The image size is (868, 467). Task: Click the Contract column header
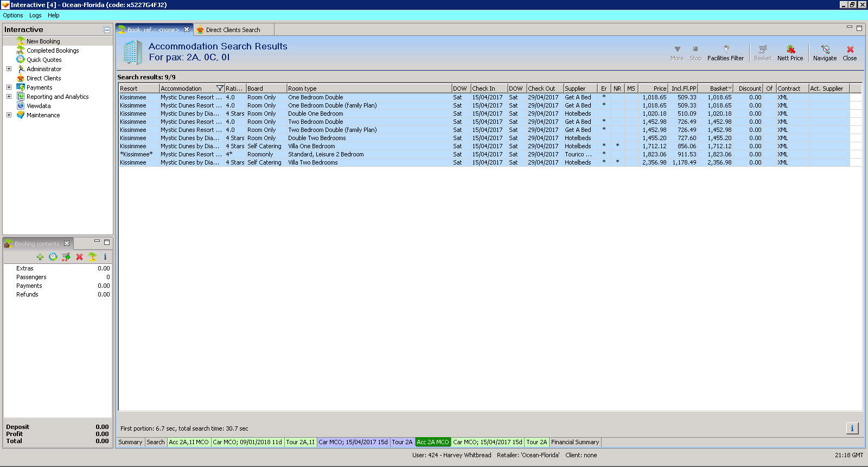[793, 89]
